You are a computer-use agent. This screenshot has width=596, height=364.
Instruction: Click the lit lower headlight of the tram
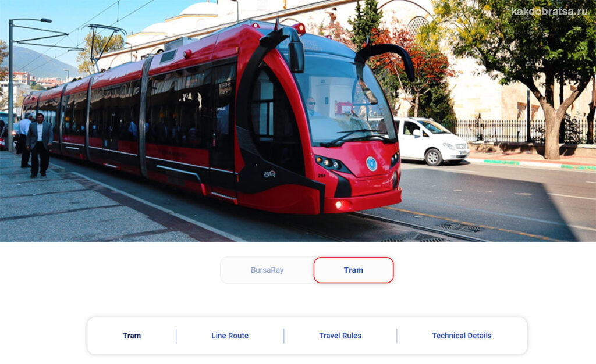[x=339, y=205]
